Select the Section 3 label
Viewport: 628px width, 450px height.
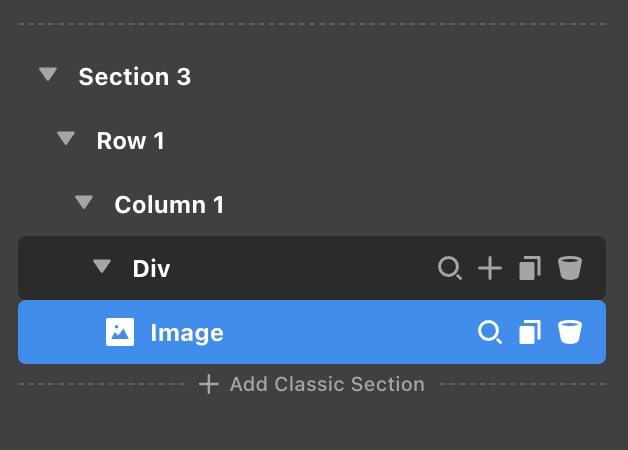pos(135,76)
